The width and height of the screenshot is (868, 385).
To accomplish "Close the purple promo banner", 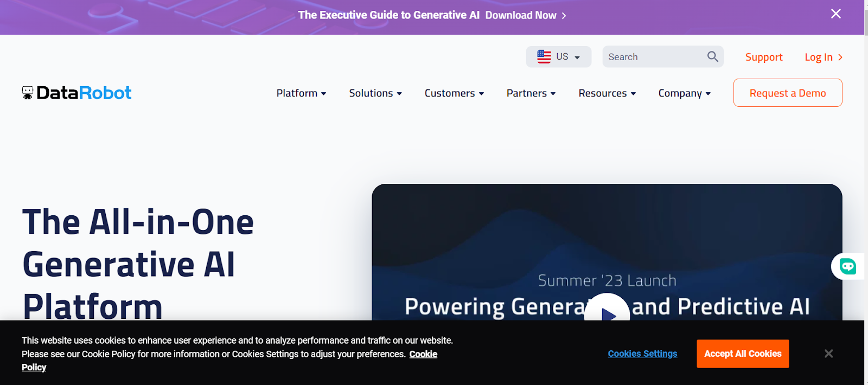I will (x=836, y=14).
